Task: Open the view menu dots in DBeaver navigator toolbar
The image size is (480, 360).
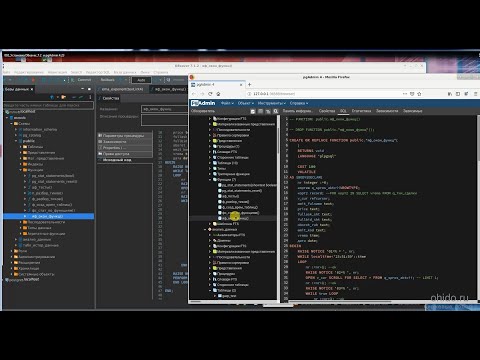Action: (90, 97)
